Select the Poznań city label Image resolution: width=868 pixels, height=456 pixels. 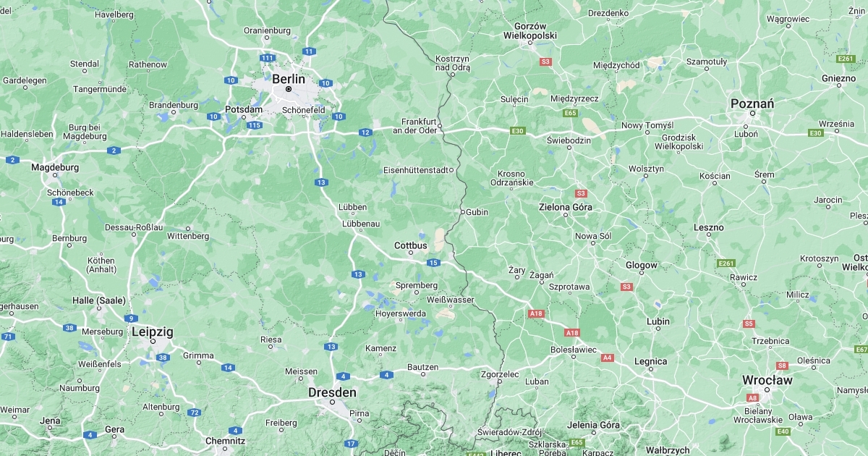[x=752, y=104]
